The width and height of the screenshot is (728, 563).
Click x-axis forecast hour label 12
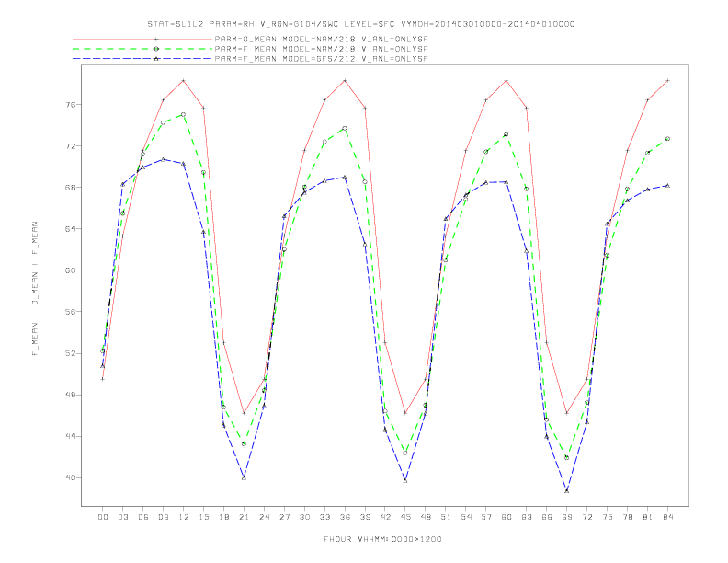coord(184,517)
